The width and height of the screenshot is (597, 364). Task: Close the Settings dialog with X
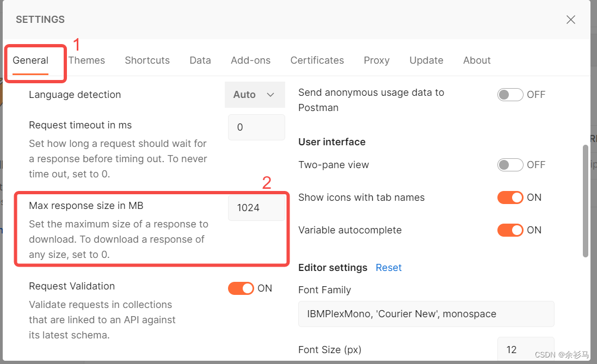click(570, 20)
